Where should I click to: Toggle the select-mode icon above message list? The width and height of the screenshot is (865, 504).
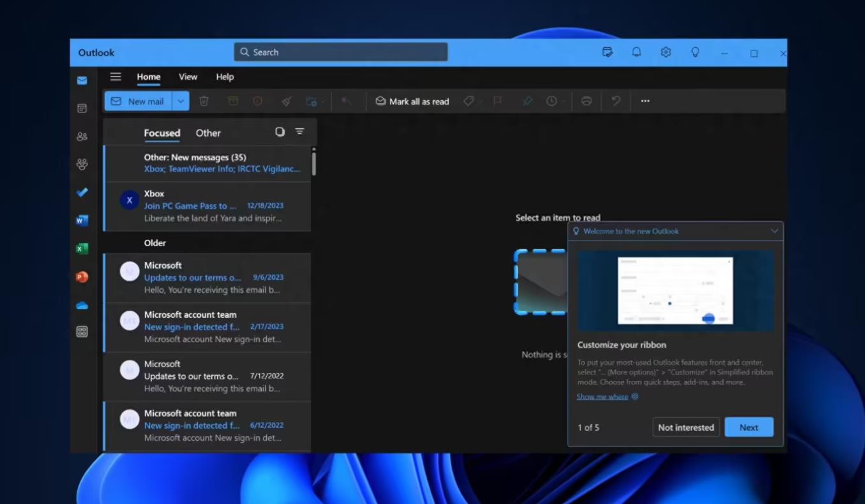pyautogui.click(x=280, y=131)
